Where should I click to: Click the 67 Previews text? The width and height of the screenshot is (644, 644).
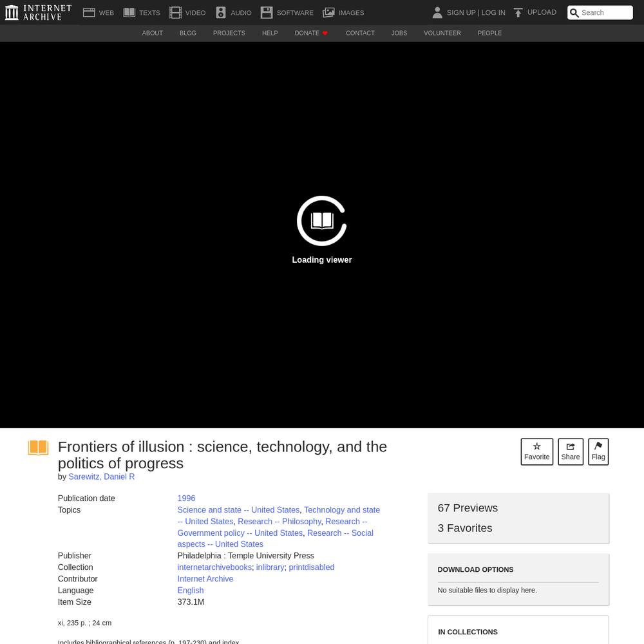tap(468, 508)
